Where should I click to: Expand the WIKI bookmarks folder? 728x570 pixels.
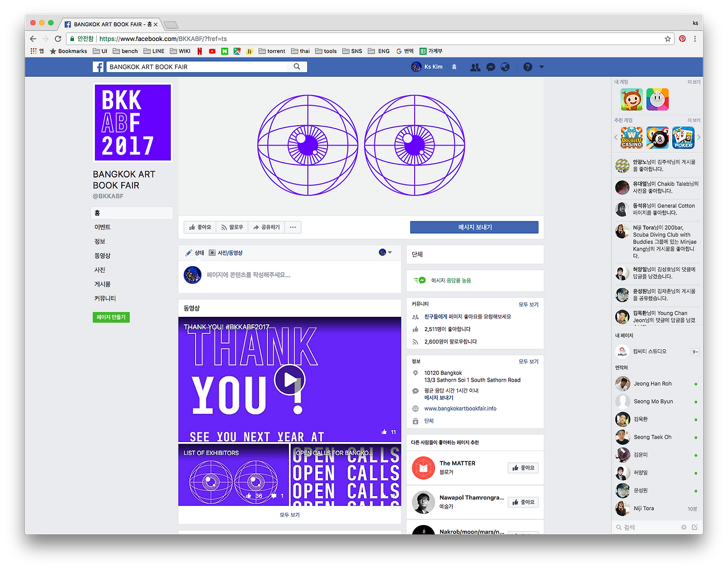click(180, 51)
